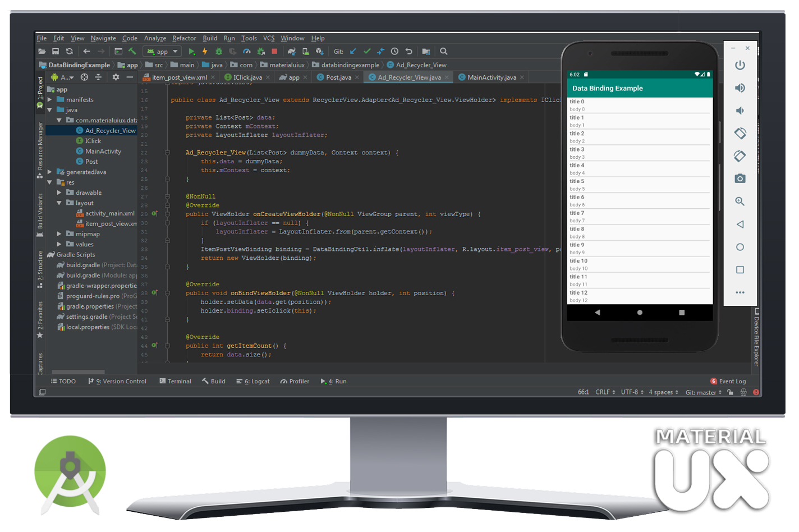Switch to the Post.java editor tab
This screenshot has width=799, height=532.
338,77
